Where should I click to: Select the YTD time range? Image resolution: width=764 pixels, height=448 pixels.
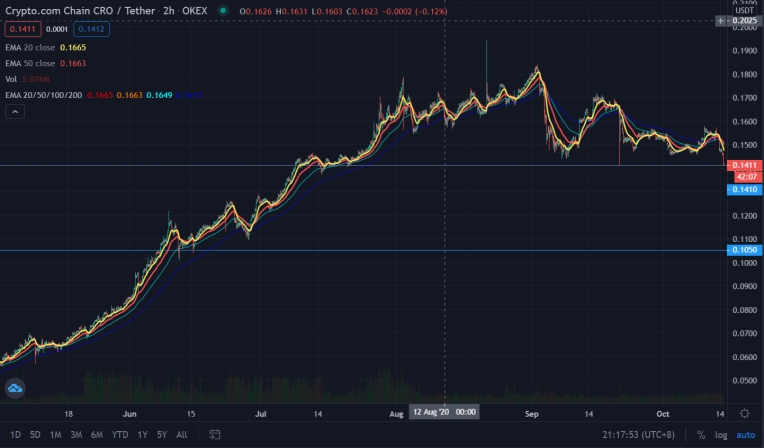click(120, 434)
